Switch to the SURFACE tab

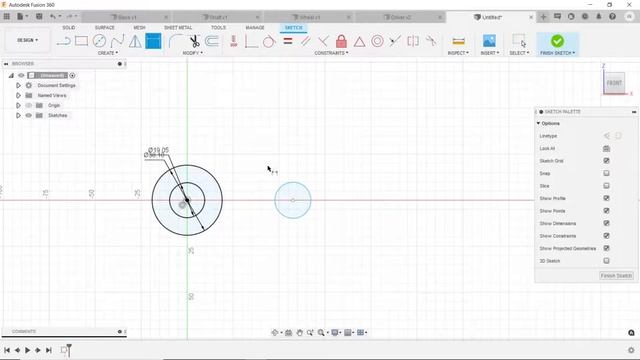point(104,27)
